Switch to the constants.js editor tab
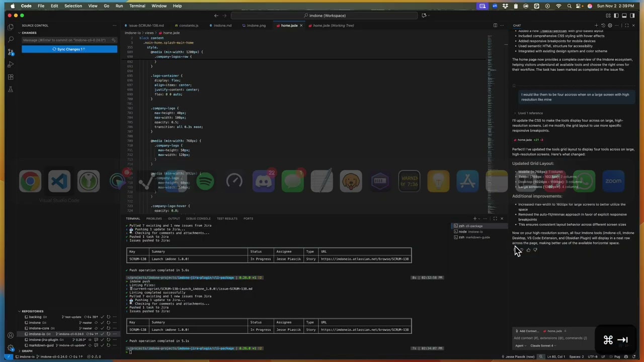 pos(187,25)
